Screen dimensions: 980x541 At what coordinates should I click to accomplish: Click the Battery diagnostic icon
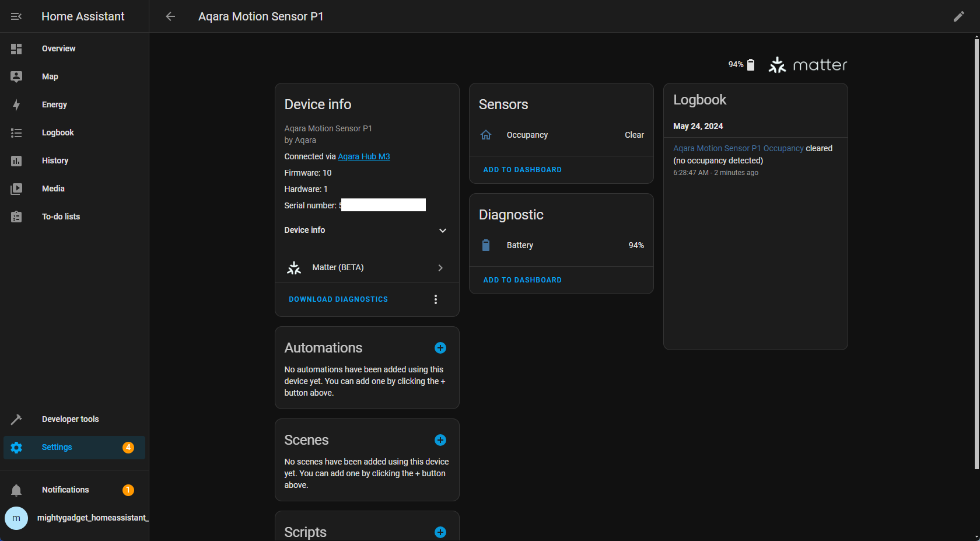point(486,245)
